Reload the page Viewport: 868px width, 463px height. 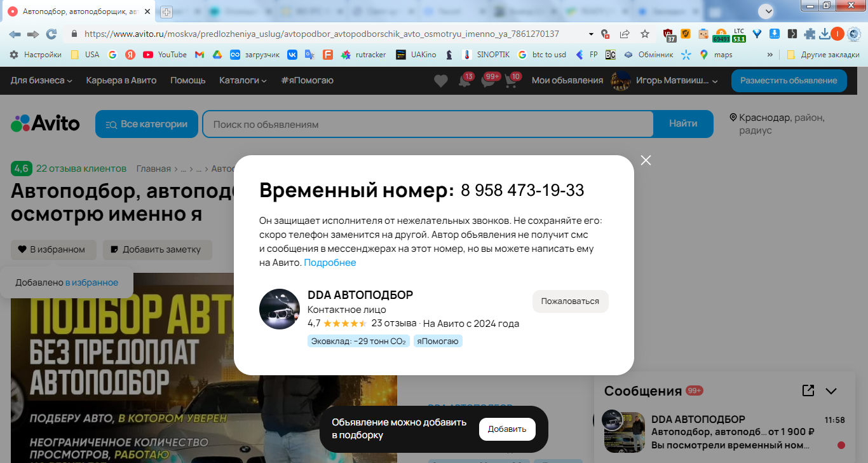51,34
